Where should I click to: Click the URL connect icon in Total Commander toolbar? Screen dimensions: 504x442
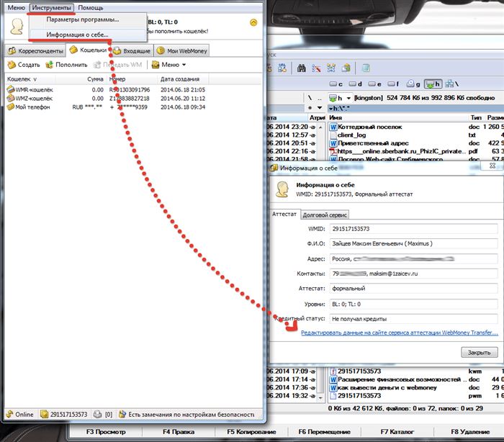pyautogui.click(x=282, y=68)
